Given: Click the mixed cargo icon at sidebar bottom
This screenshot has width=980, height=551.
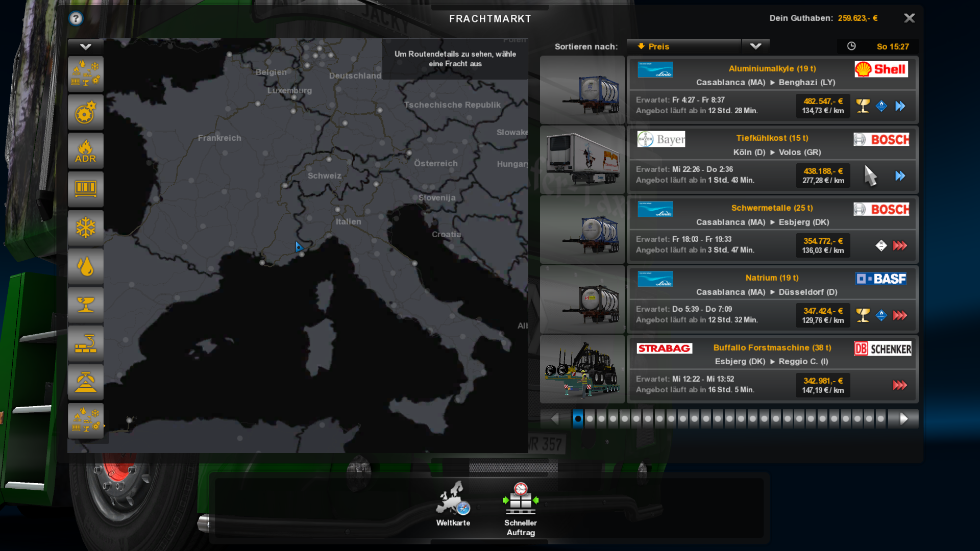Looking at the screenshot, I should click(x=86, y=420).
